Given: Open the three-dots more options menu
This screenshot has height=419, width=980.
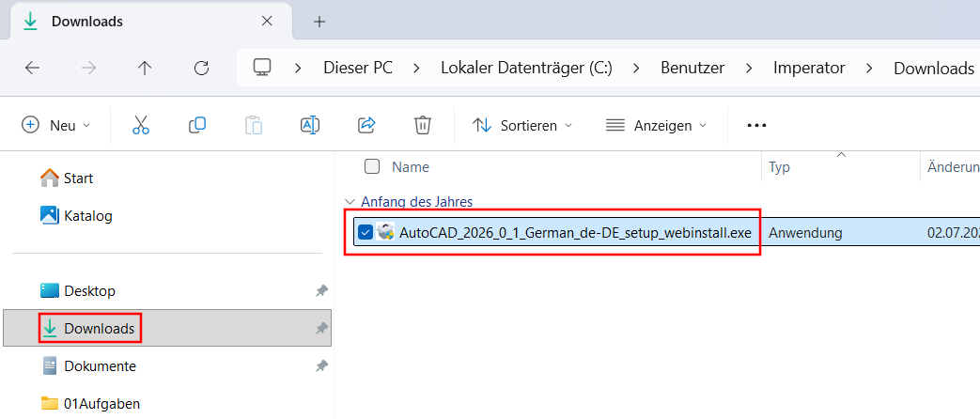Looking at the screenshot, I should (756, 125).
